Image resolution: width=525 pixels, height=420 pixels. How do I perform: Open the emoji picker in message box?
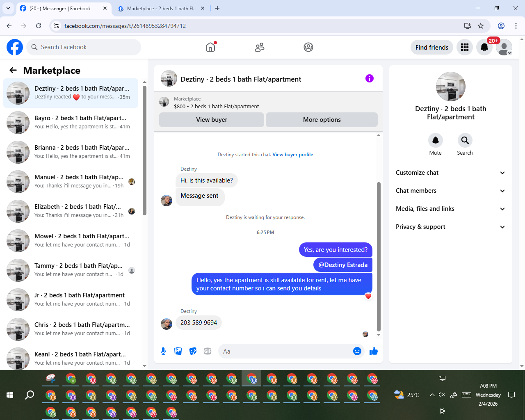point(357,351)
